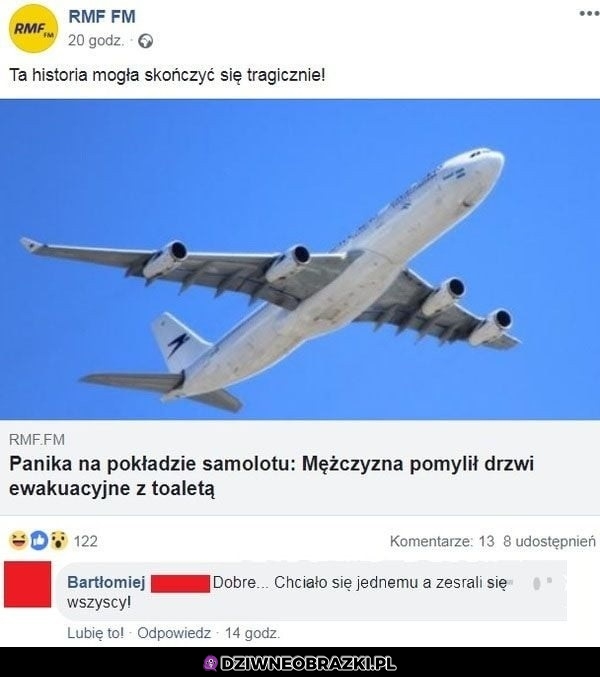
Task: Open the three-dot post options menu
Action: [589, 13]
